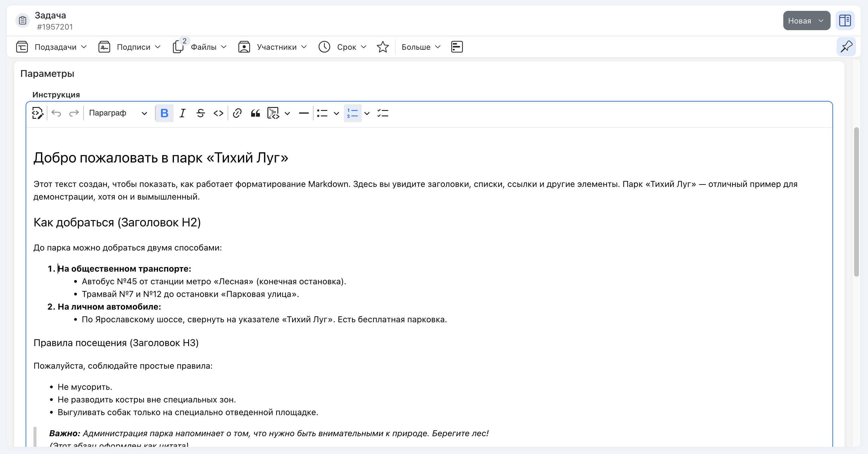Click the До парка можно добраться paragraph

coord(127,248)
